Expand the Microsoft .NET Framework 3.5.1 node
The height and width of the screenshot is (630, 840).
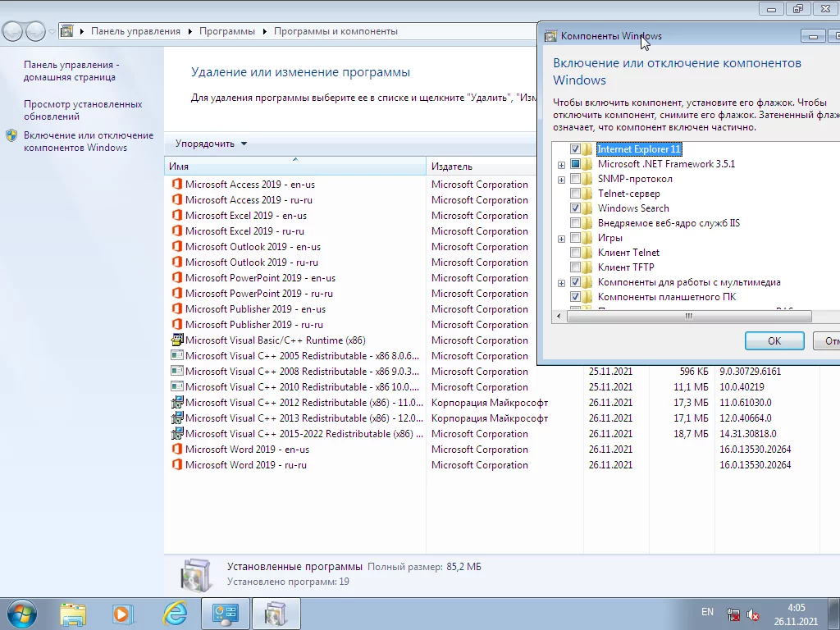click(561, 165)
